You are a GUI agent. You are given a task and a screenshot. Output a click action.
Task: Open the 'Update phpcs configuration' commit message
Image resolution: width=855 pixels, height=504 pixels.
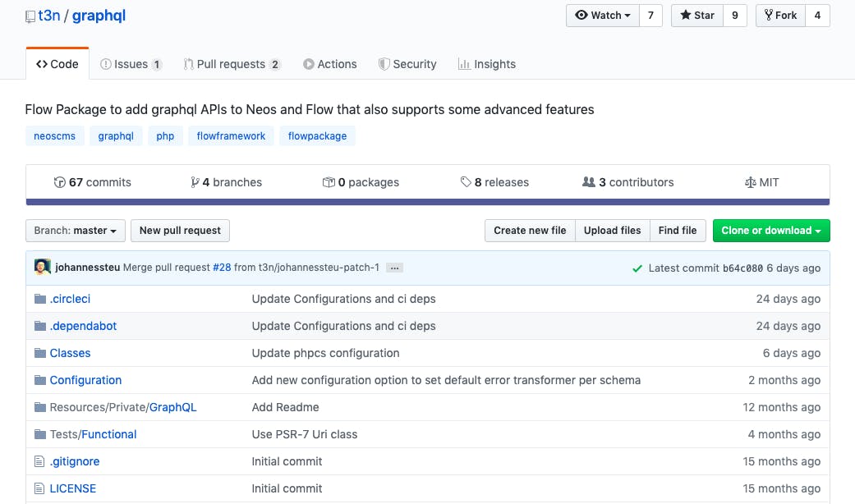(x=325, y=353)
